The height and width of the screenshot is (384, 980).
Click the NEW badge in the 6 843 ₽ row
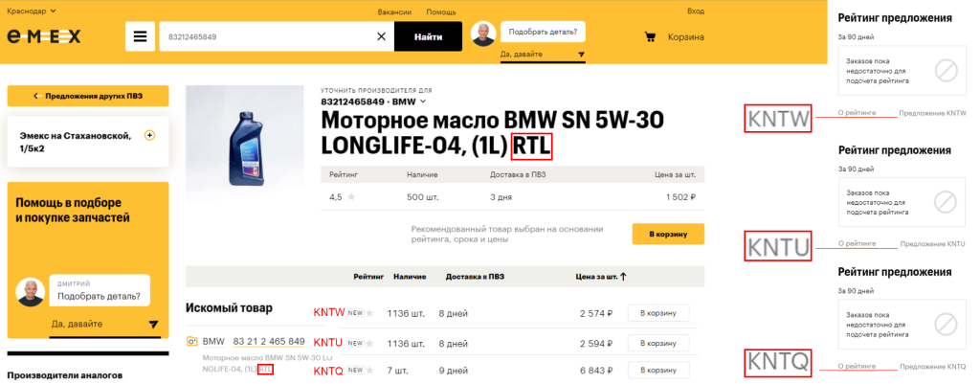point(356,371)
